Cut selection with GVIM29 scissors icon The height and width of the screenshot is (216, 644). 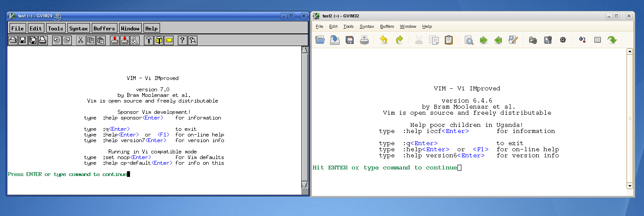tap(80, 40)
